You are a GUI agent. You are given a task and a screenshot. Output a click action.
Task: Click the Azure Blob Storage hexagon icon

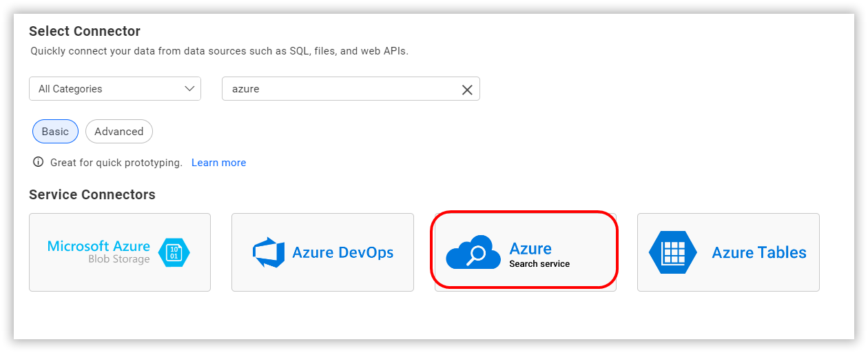[x=174, y=252]
